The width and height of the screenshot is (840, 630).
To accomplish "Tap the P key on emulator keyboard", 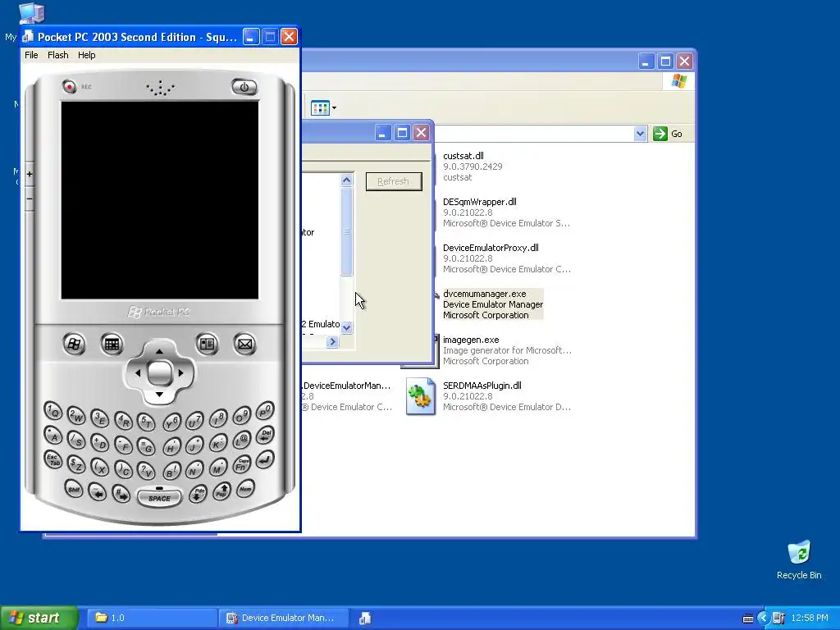I will 265,411.
